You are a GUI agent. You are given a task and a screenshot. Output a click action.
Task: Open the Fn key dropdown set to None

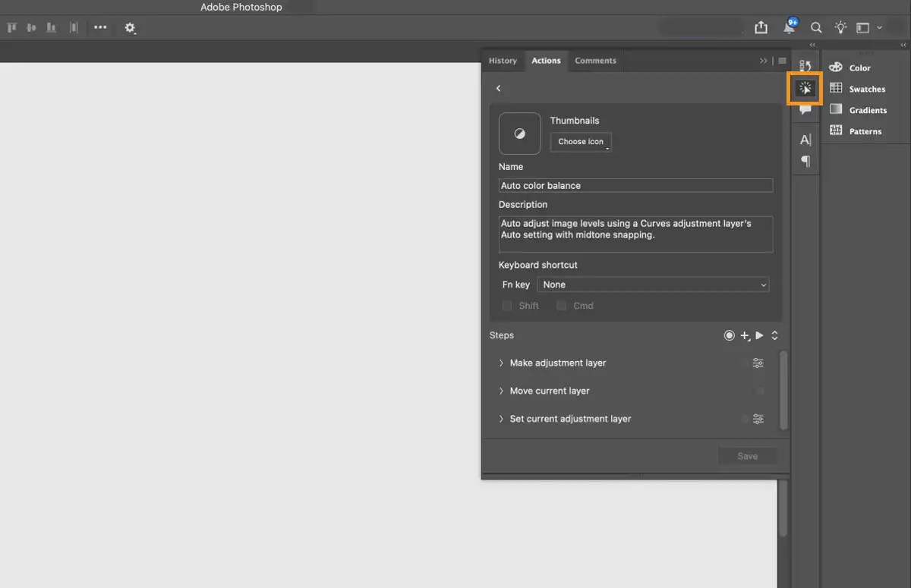(654, 285)
